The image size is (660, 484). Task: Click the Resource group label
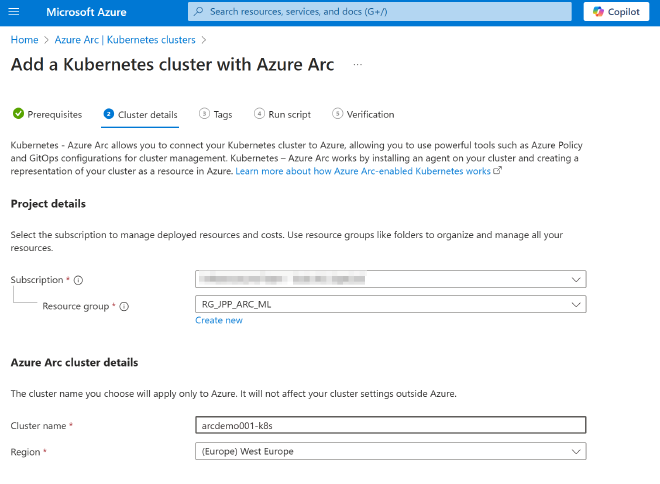76,306
